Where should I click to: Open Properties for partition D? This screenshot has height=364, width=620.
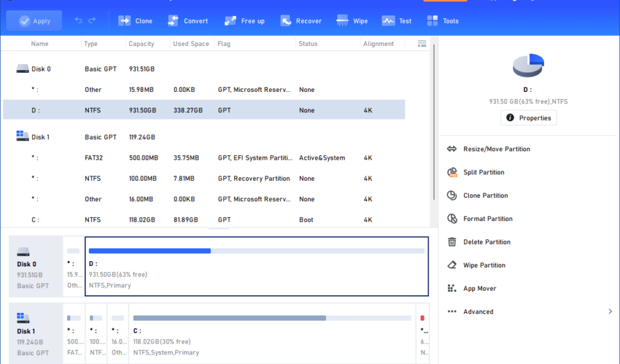point(528,118)
